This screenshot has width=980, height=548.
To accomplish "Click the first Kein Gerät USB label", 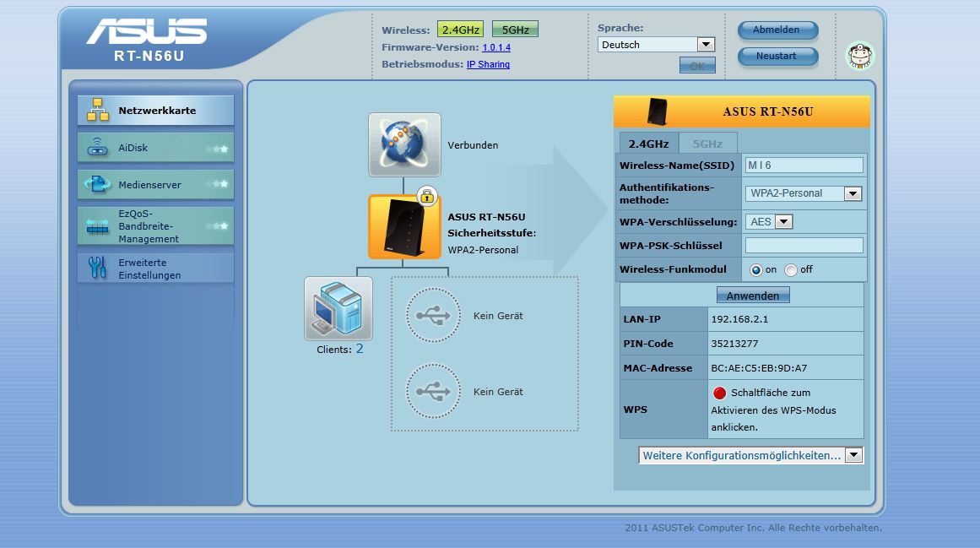I will click(498, 316).
